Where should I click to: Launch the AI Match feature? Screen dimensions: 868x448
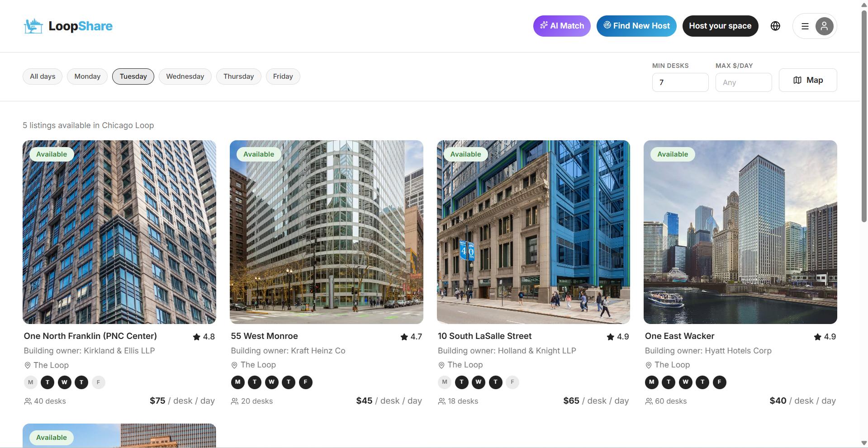tap(562, 26)
